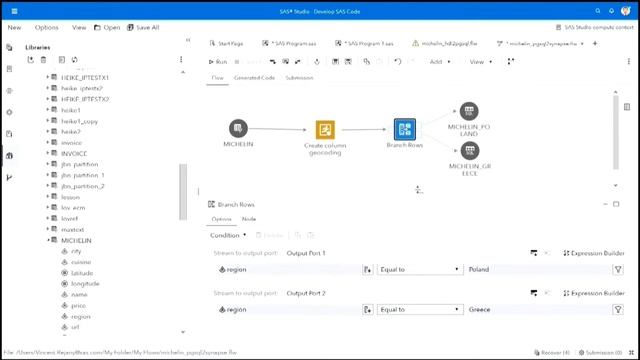Click the Greece value field
The height and width of the screenshot is (360, 640).
538,309
